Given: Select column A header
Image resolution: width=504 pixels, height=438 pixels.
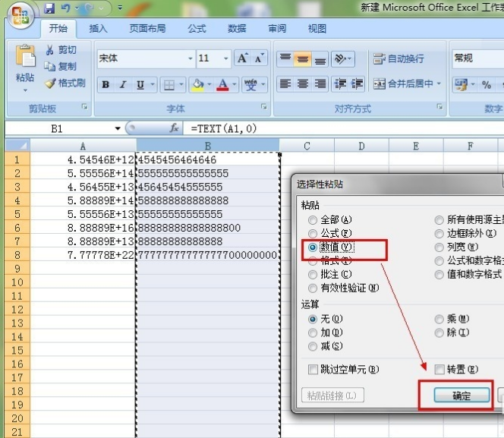Looking at the screenshot, I should [83, 146].
